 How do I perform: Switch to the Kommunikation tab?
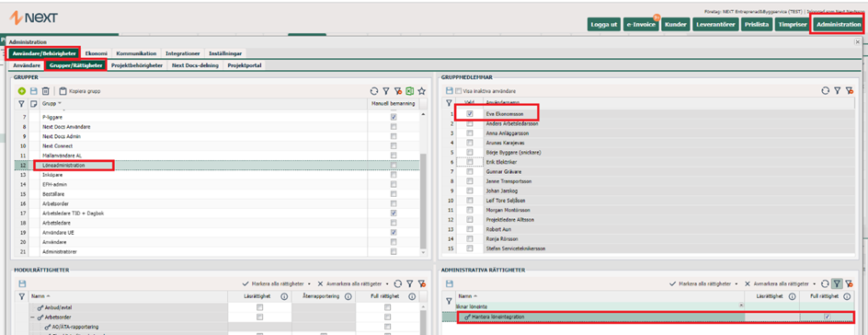(136, 53)
